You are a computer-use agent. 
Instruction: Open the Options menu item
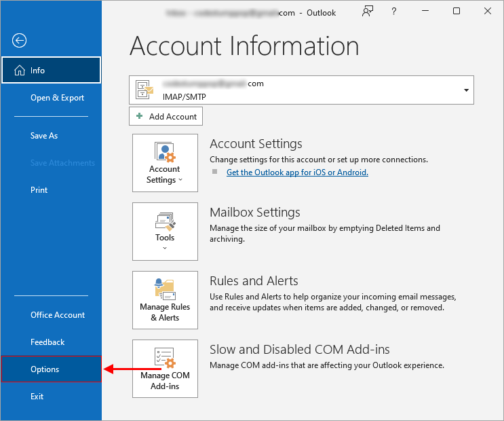click(x=45, y=369)
